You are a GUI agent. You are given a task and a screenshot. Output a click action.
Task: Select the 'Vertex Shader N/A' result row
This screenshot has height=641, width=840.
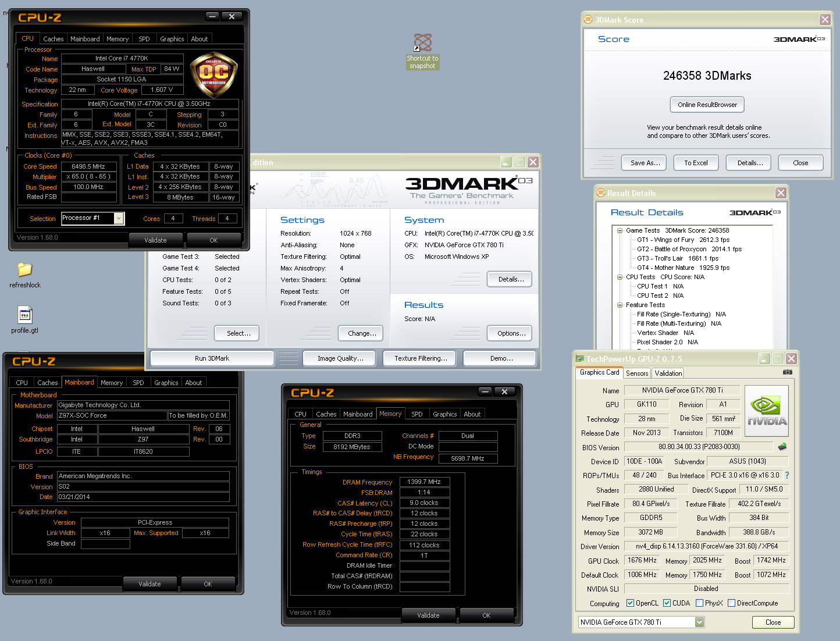[x=665, y=333]
